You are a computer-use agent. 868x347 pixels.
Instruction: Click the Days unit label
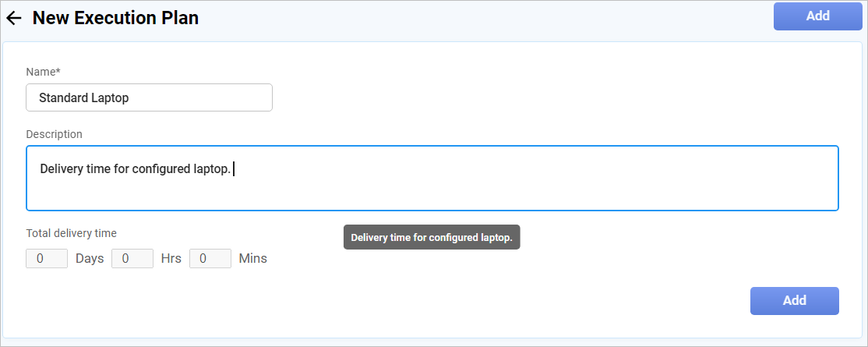point(90,258)
